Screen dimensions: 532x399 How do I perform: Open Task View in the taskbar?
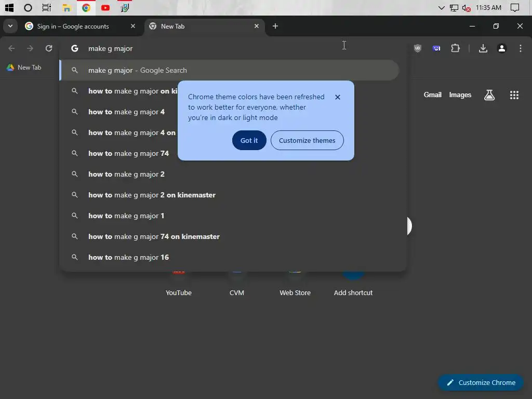click(46, 7)
